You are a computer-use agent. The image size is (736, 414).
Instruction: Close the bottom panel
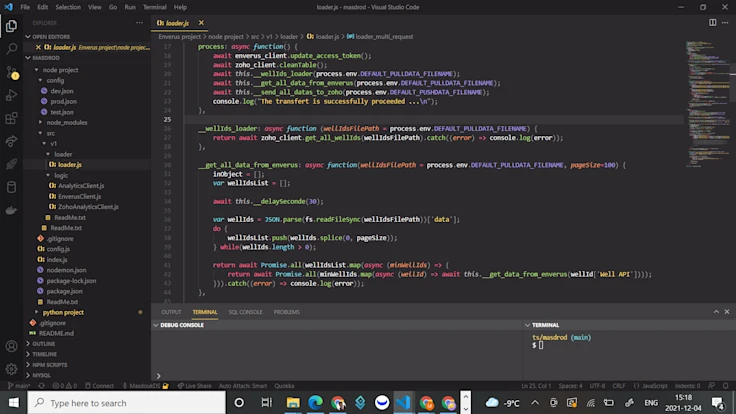[727, 312]
